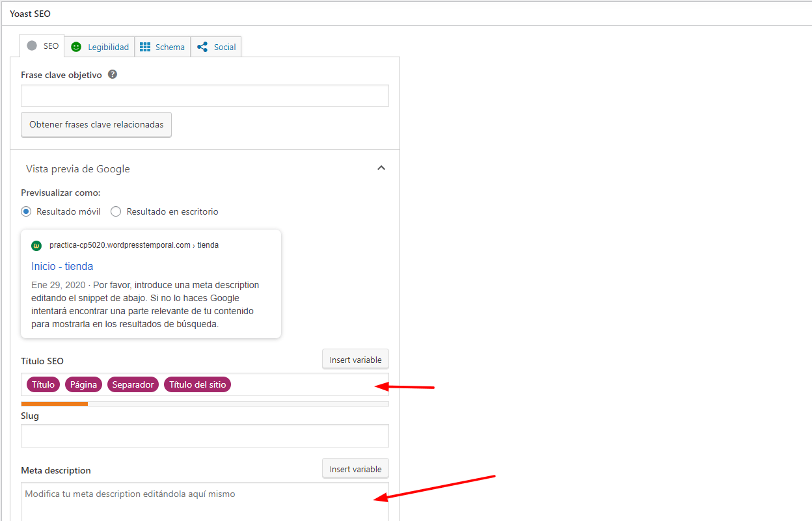Image resolution: width=812 pixels, height=521 pixels.
Task: Focus the Frase clave objetivo field
Action: [x=205, y=96]
